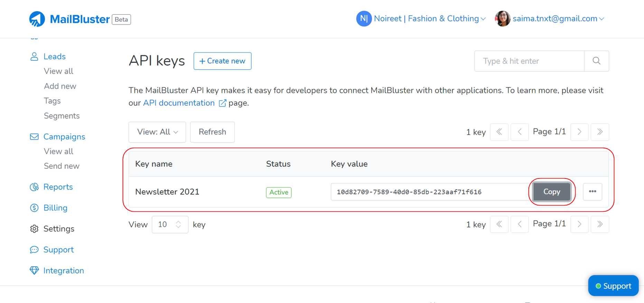Open Campaigns in the sidebar

[x=64, y=137]
